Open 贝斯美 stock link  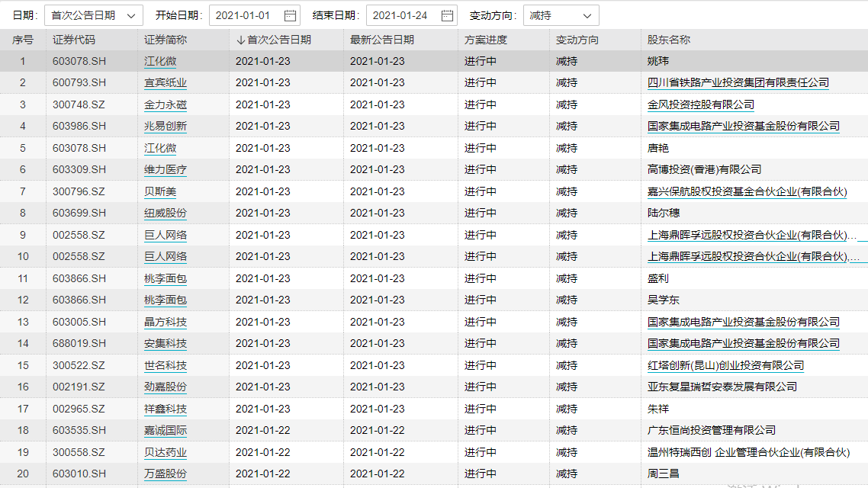(x=160, y=191)
